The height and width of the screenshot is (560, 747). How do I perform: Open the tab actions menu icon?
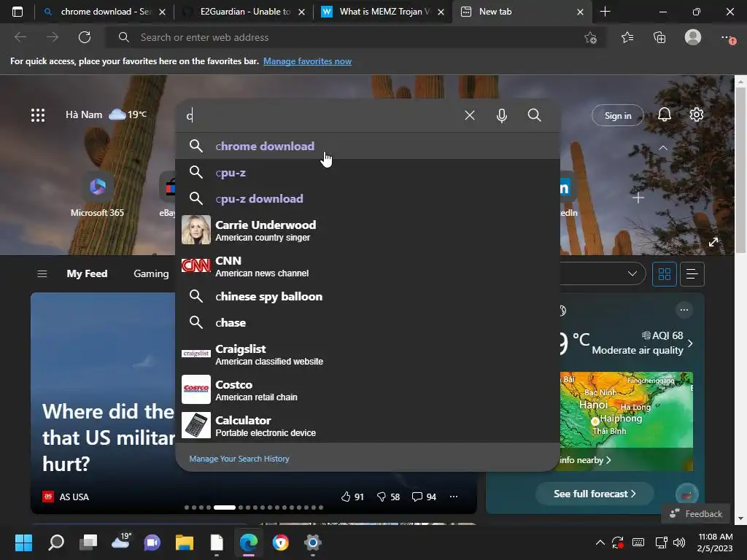pos(18,12)
